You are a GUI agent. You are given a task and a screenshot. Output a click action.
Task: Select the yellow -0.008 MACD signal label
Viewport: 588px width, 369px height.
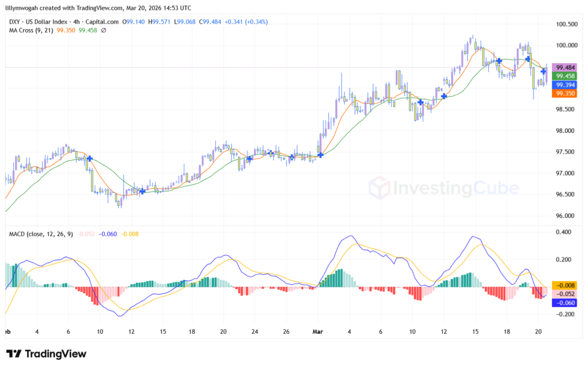pos(563,285)
